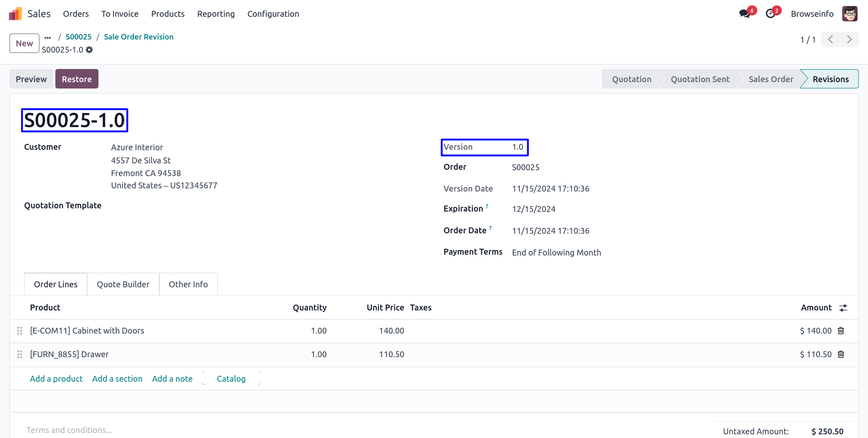Click the Browseinfo user avatar
The height and width of the screenshot is (438, 868).
pos(849,14)
